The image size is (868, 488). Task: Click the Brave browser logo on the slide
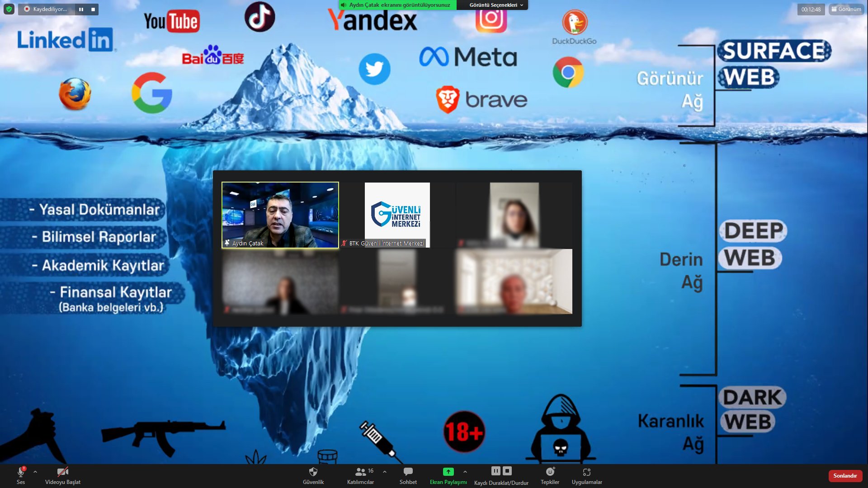pyautogui.click(x=482, y=99)
